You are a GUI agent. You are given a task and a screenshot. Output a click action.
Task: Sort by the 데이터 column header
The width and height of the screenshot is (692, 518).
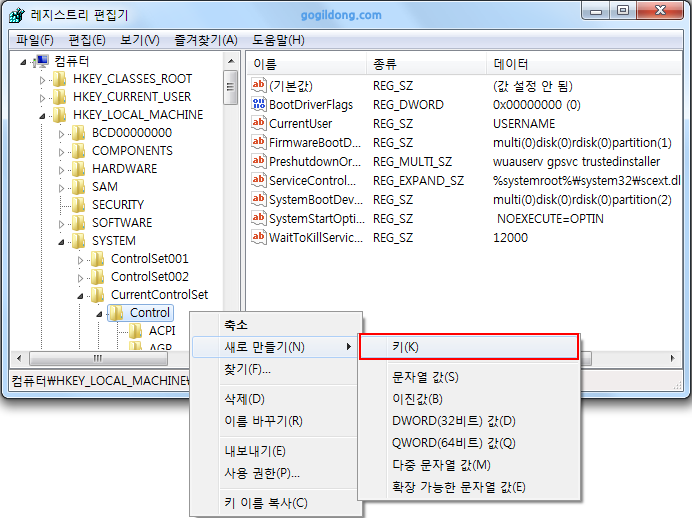click(584, 64)
